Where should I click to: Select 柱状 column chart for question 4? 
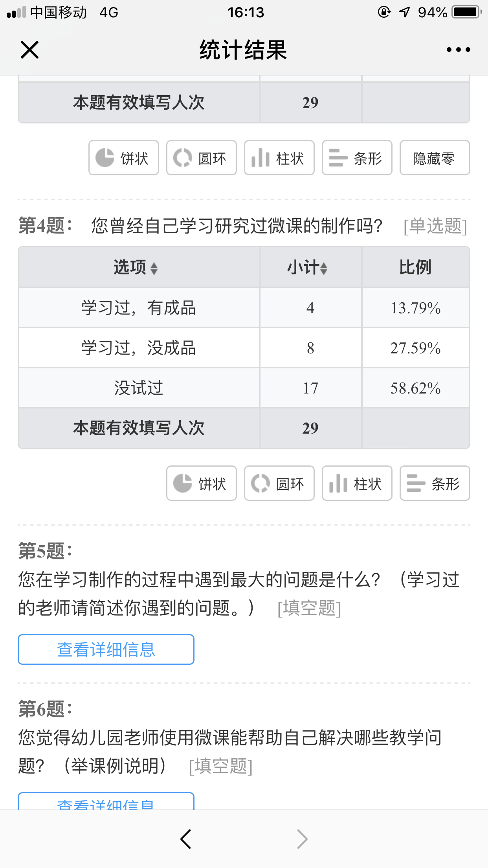[357, 483]
